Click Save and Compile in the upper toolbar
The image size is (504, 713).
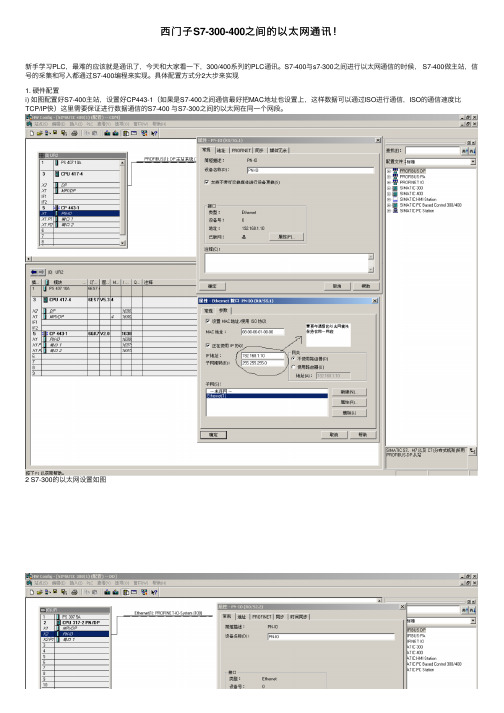point(64,133)
